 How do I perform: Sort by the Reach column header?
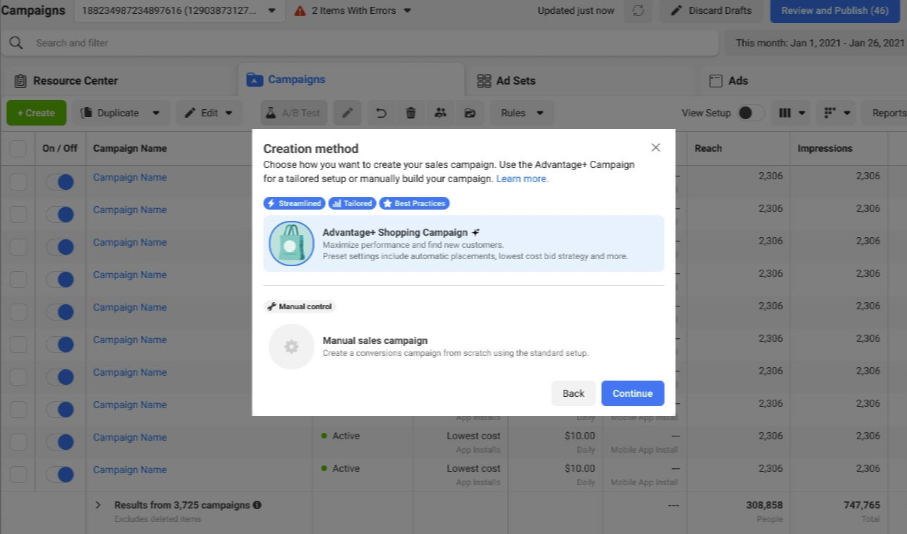pos(708,149)
